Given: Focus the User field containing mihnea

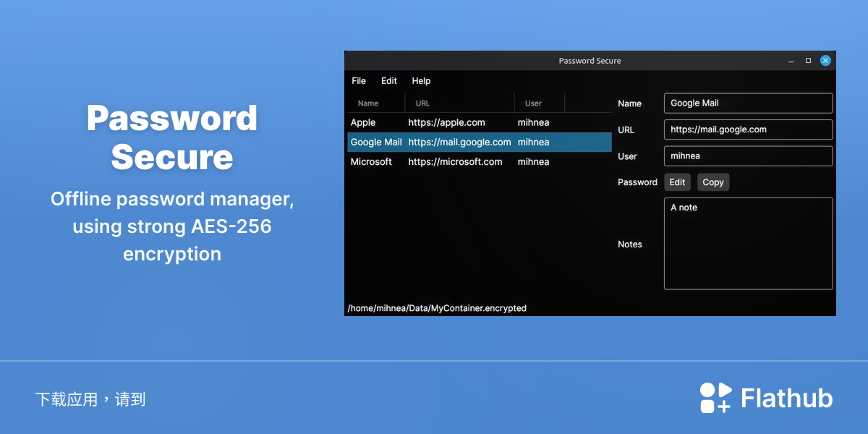Looking at the screenshot, I should (x=748, y=156).
